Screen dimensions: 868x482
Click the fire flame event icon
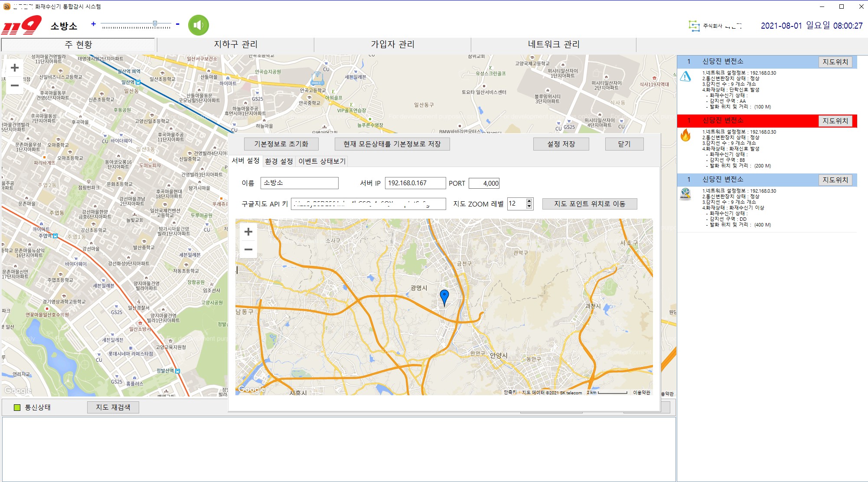coord(685,135)
